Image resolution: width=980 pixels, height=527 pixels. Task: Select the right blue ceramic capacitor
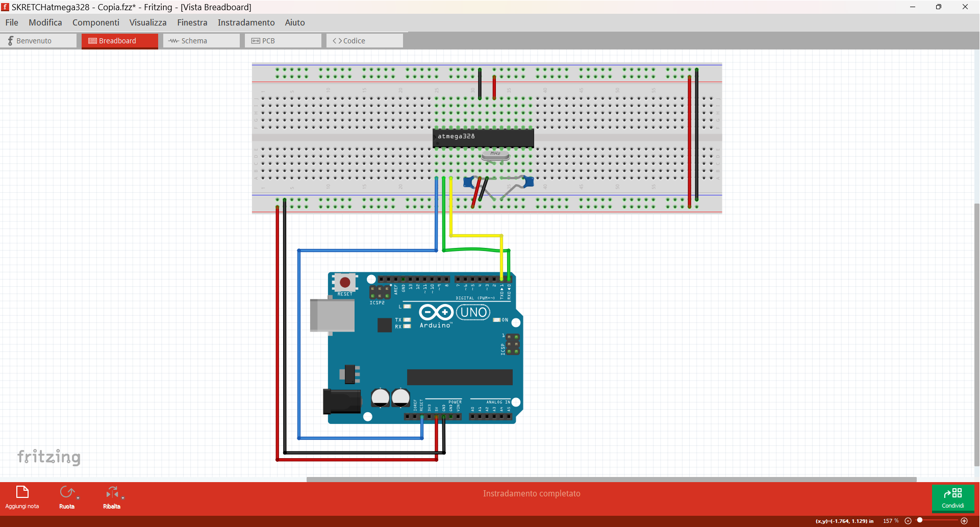tap(528, 182)
